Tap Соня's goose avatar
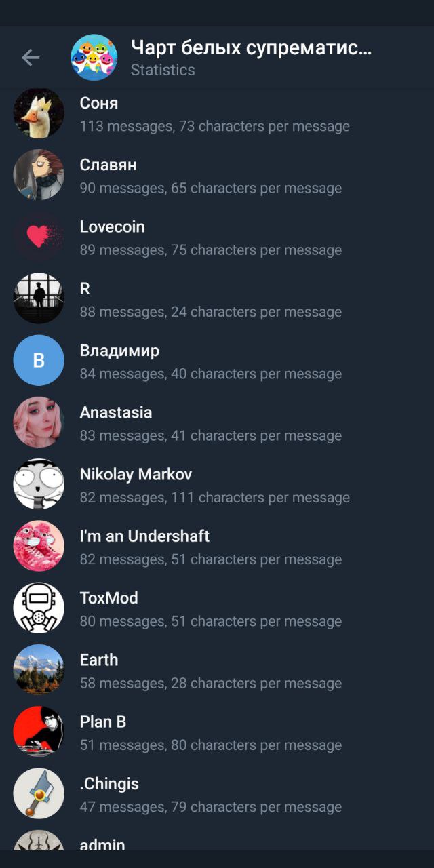 39,113
